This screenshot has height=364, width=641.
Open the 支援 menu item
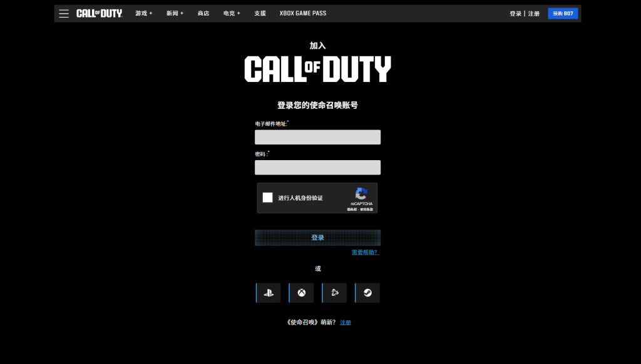coord(260,14)
